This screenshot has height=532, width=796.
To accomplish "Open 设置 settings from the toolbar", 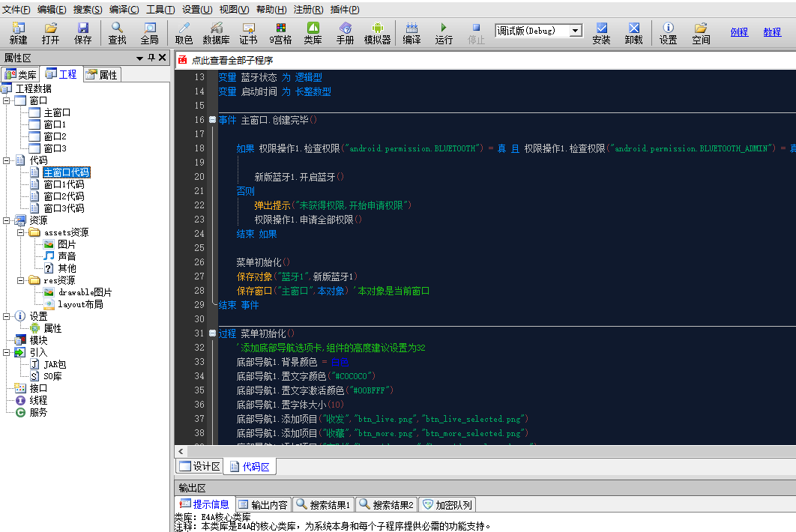I will pyautogui.click(x=668, y=33).
